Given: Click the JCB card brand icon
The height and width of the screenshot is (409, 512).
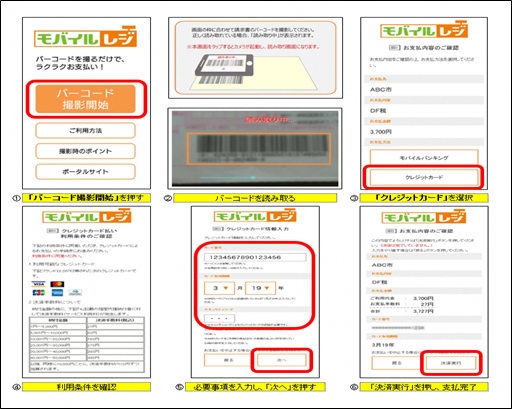Looking at the screenshot, I should click(38, 293).
